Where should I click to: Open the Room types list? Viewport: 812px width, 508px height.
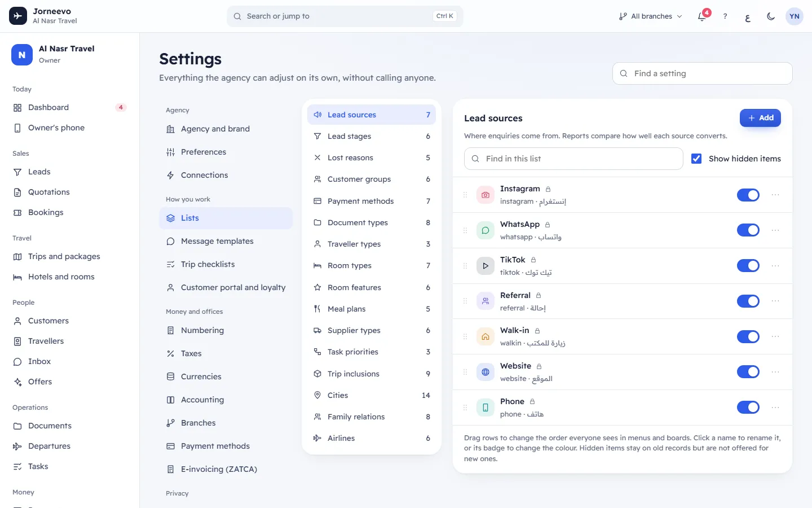372,265
